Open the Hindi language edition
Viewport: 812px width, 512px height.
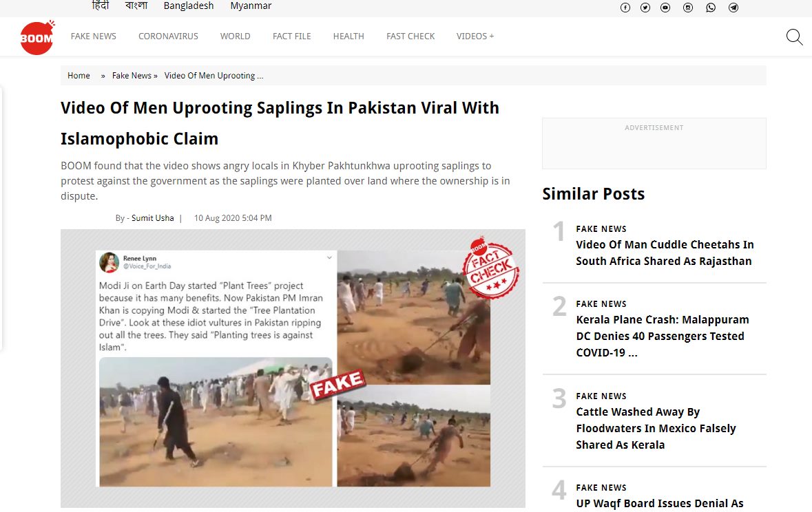[x=101, y=6]
